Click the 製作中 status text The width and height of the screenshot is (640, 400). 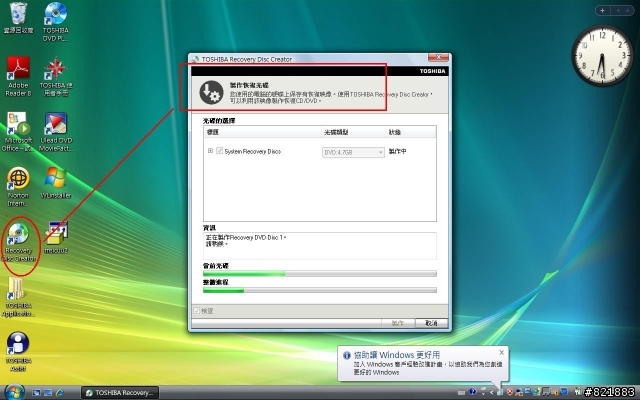point(397,151)
